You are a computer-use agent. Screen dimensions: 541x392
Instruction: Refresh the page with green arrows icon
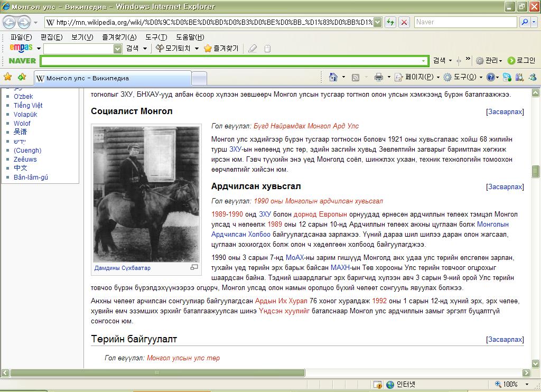[x=390, y=22]
